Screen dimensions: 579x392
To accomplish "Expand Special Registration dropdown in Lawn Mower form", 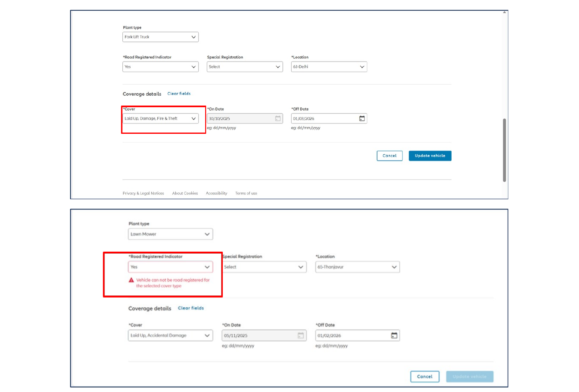I will point(264,267).
